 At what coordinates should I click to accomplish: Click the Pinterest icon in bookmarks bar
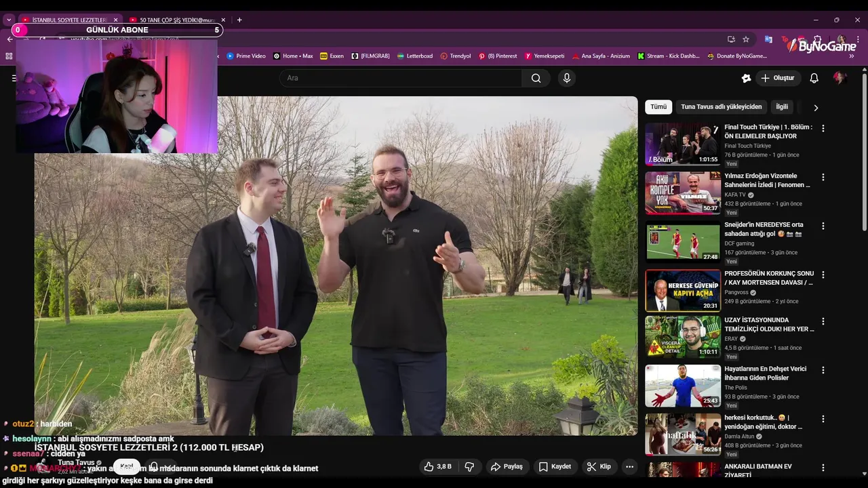click(x=481, y=56)
